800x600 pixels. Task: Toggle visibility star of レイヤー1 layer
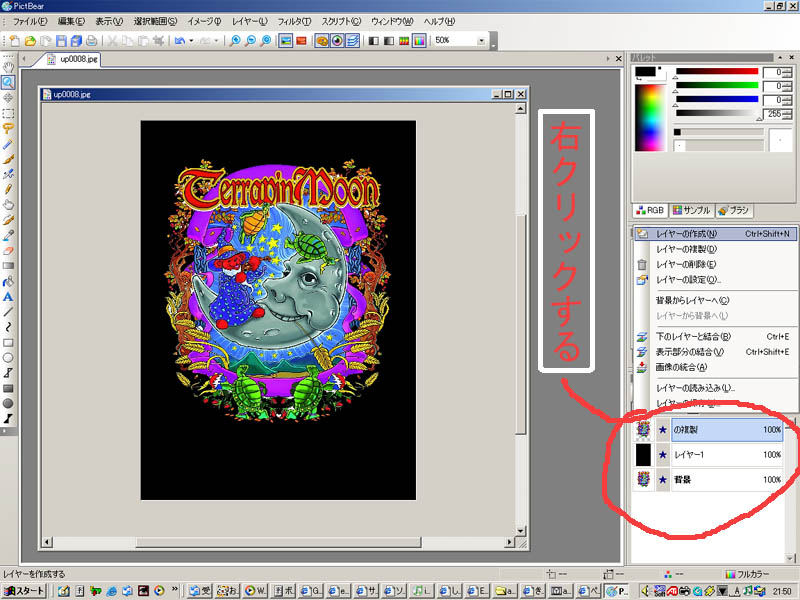click(x=663, y=455)
